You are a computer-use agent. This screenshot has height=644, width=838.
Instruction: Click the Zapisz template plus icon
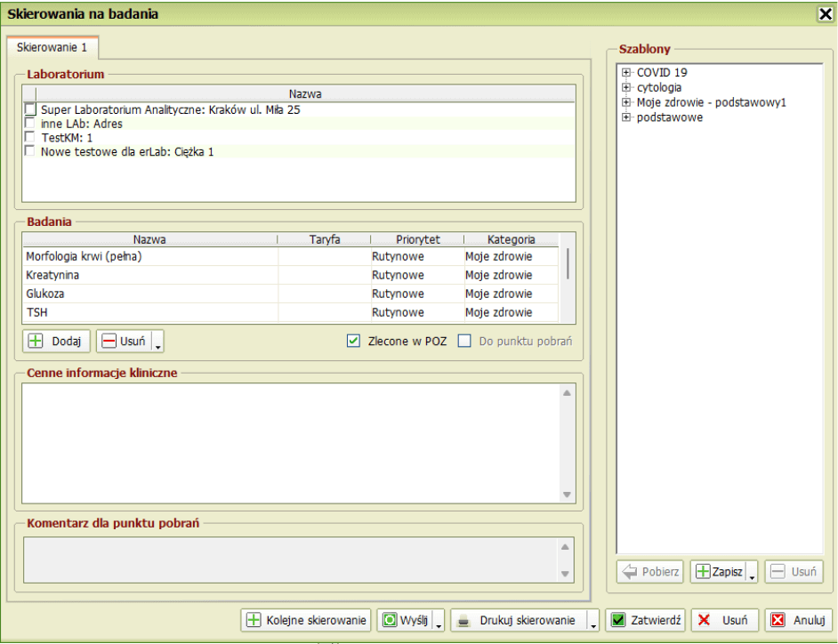(703, 572)
